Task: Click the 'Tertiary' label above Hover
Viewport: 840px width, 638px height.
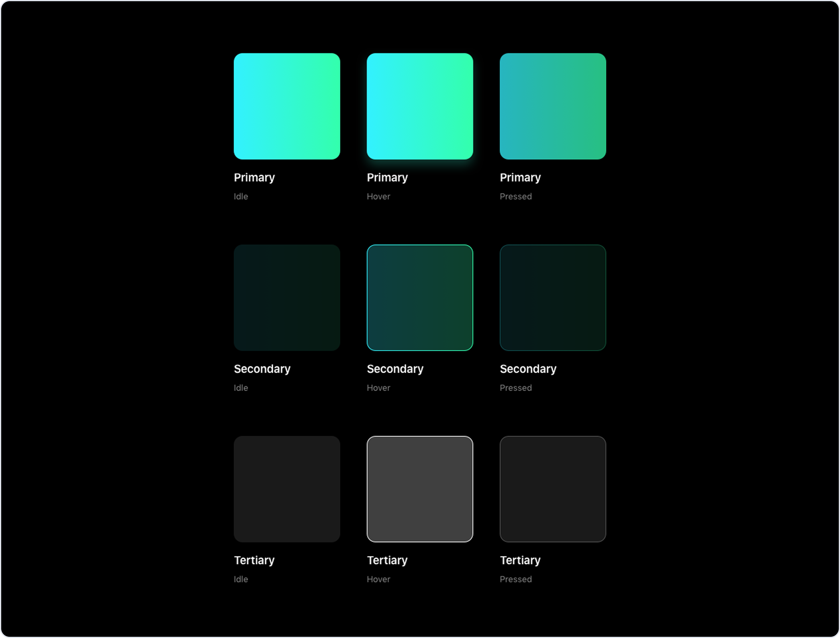Action: [x=387, y=560]
